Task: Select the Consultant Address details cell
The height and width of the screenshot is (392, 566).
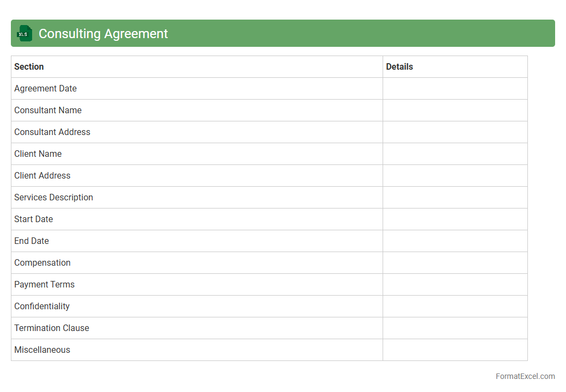Action: [455, 132]
